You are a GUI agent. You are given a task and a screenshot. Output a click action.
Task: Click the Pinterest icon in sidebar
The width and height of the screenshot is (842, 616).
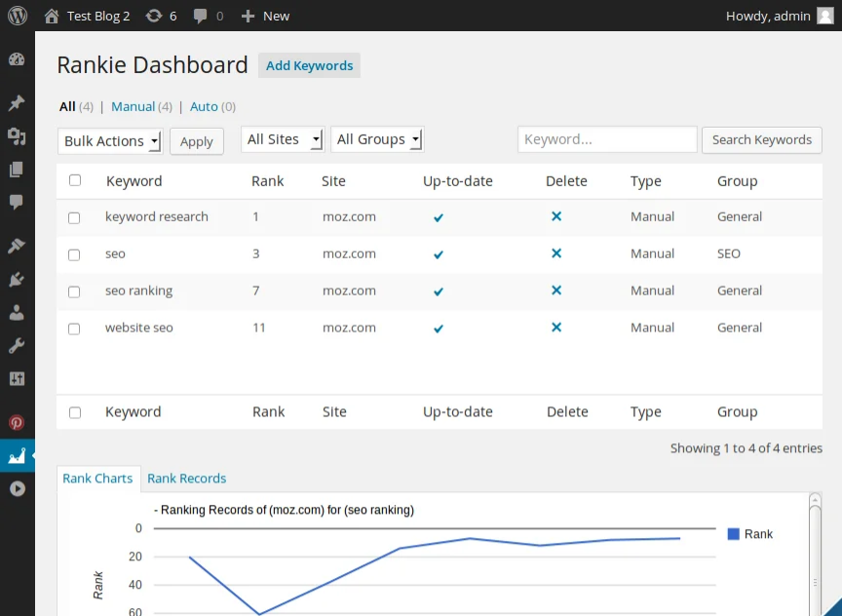(x=17, y=423)
